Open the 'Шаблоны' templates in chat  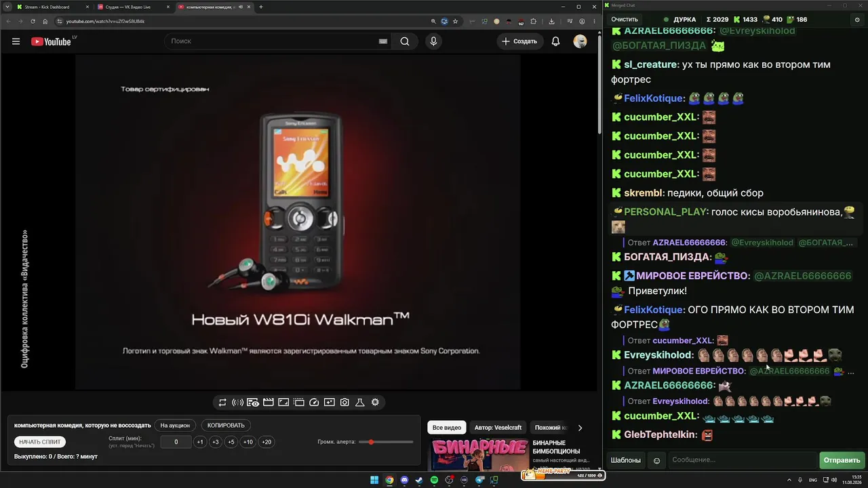pos(625,460)
